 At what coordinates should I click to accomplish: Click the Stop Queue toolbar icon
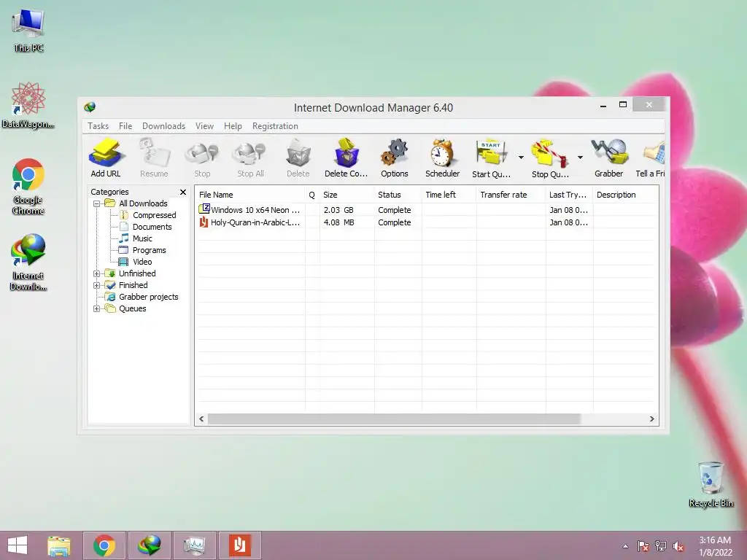pos(550,158)
